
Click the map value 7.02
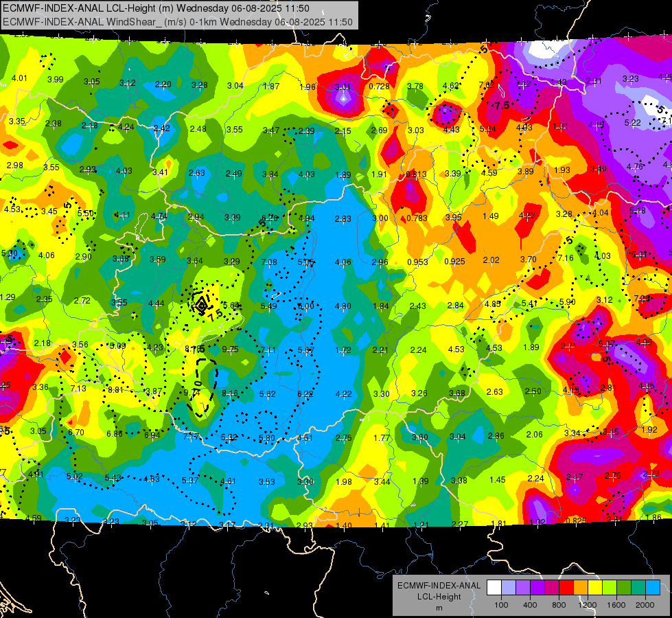coord(487,84)
